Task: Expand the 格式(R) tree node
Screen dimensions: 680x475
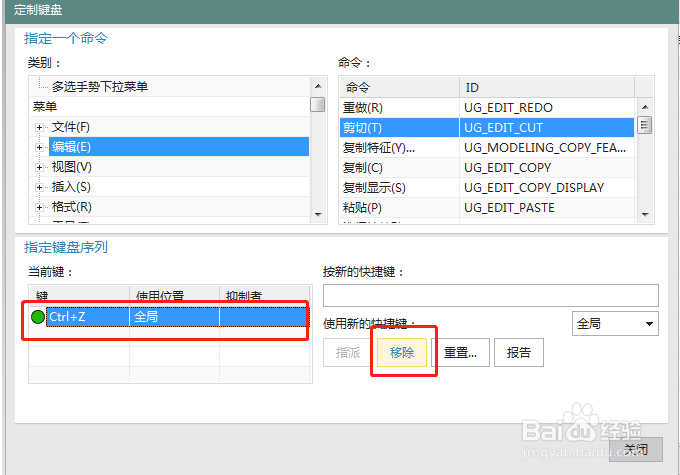Action: [x=39, y=207]
